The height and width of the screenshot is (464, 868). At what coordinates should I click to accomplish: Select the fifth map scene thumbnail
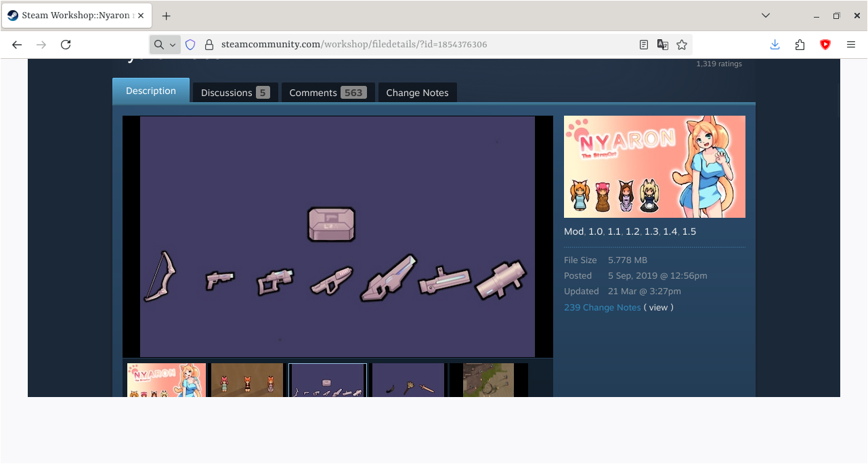(x=489, y=380)
